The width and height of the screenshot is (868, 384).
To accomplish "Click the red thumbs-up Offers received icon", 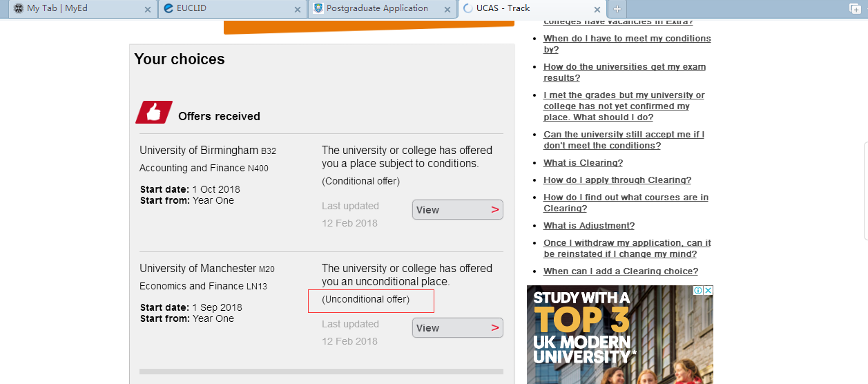I will pyautogui.click(x=154, y=113).
